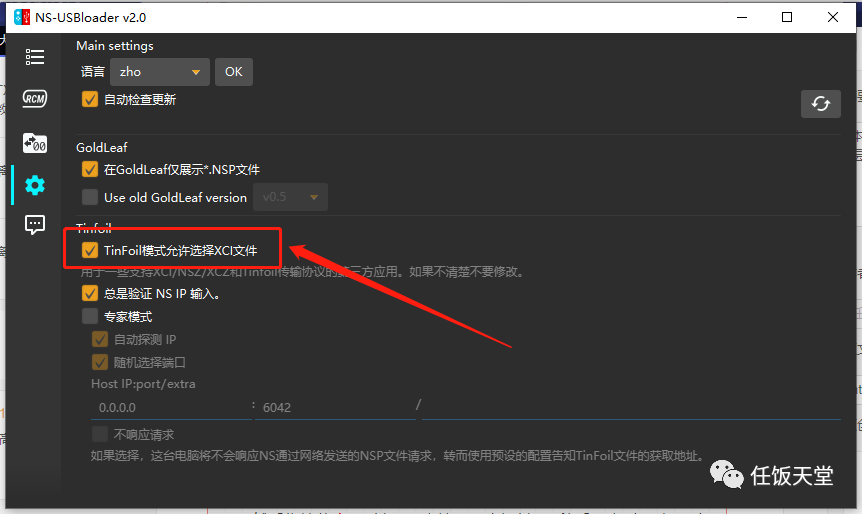Click the Host IP field showing 0.0.0.0
The width and height of the screenshot is (862, 514).
[171, 407]
